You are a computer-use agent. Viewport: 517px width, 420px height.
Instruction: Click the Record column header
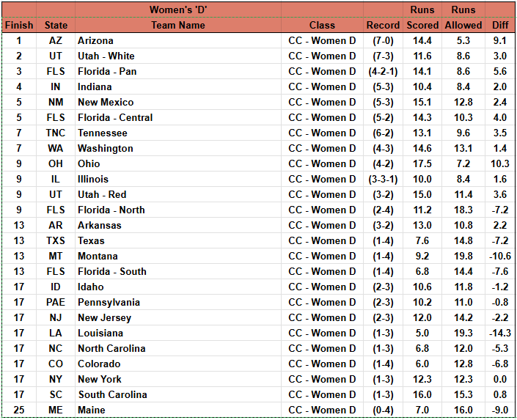pos(383,25)
